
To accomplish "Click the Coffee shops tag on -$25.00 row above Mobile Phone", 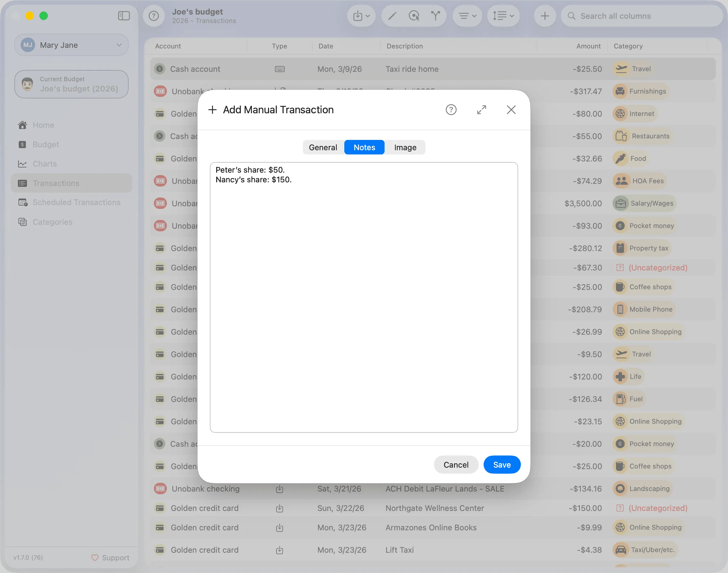I will [x=643, y=287].
